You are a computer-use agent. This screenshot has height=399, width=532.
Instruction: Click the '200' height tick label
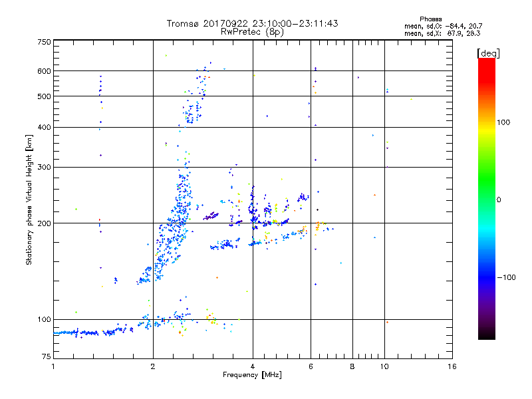(44, 223)
